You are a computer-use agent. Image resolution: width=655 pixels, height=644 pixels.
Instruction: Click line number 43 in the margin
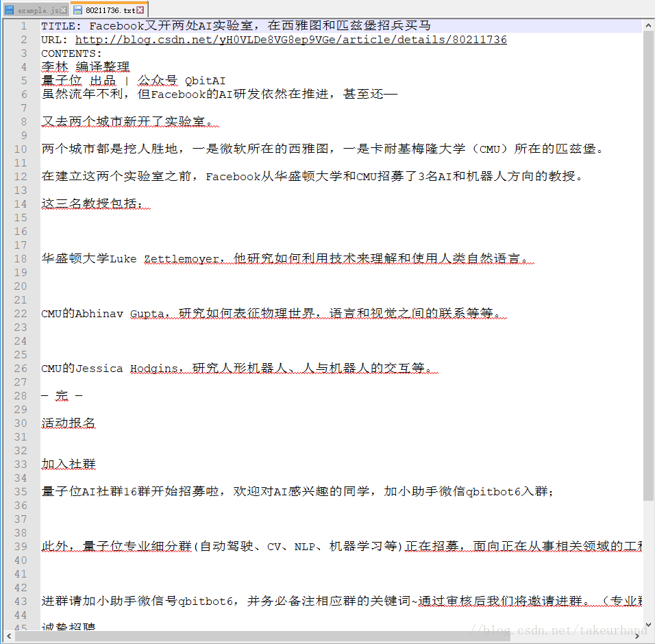(21, 602)
